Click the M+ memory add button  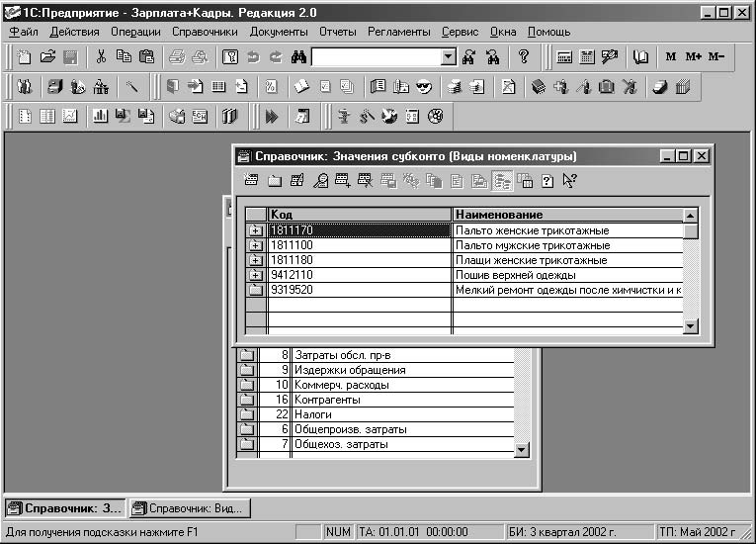tap(693, 57)
